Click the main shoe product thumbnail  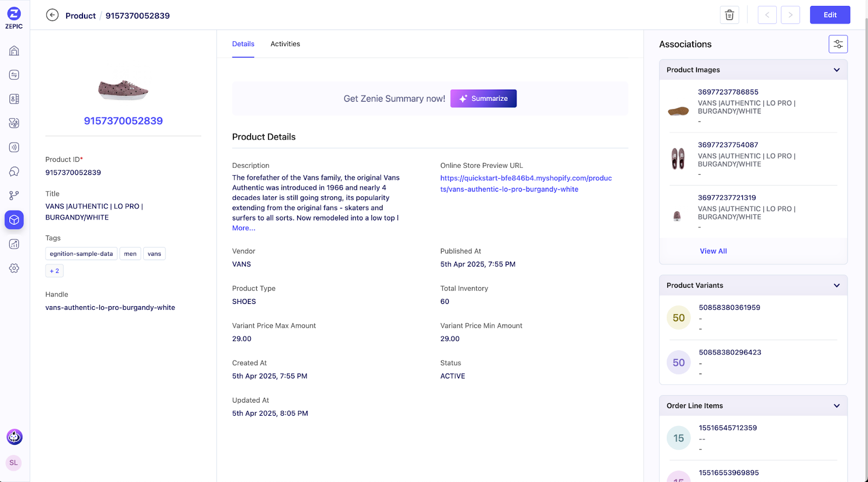click(x=123, y=89)
